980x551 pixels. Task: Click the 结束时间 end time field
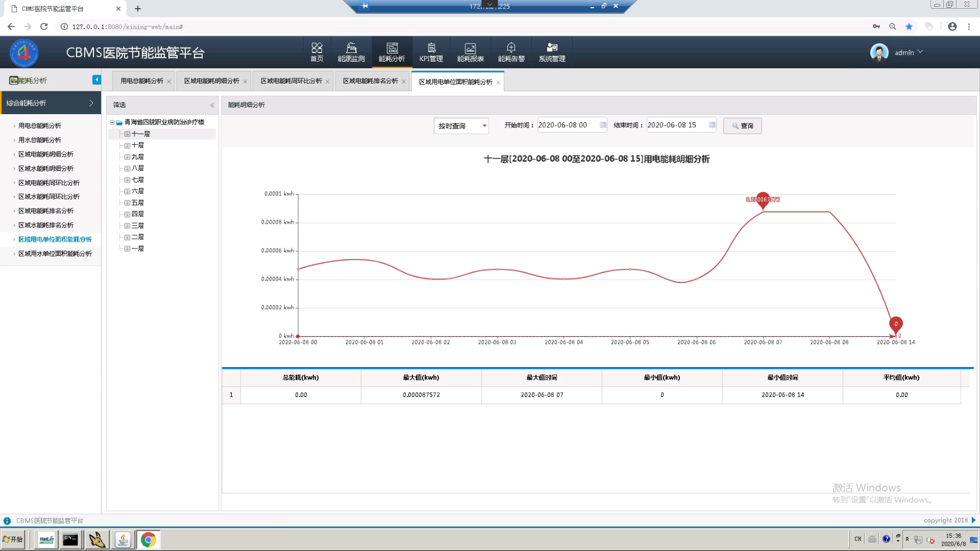tap(681, 125)
